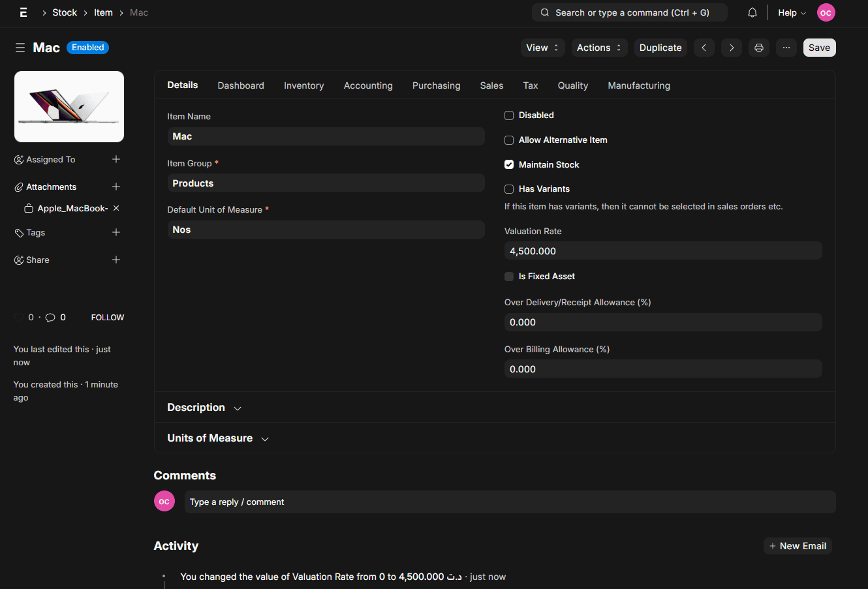
Task: Click the lock icon beside Apple_MacBook file
Action: click(29, 209)
